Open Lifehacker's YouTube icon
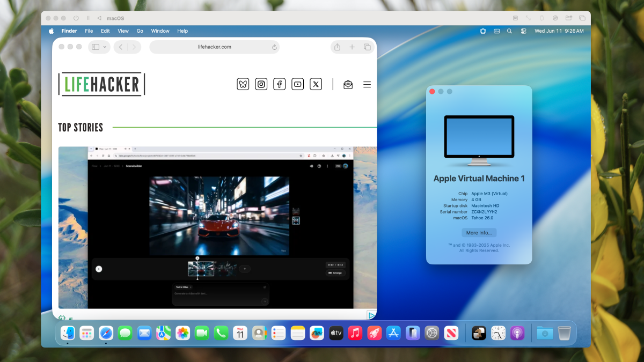The width and height of the screenshot is (644, 362). pyautogui.click(x=298, y=84)
